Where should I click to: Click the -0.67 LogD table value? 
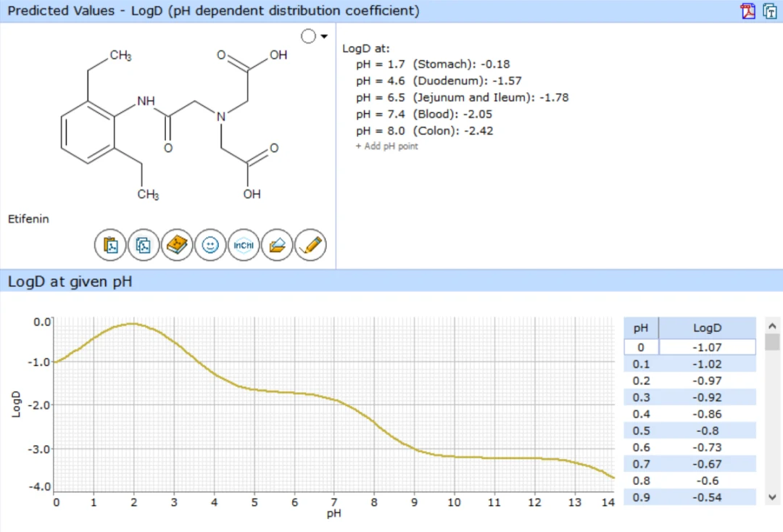pyautogui.click(x=707, y=464)
